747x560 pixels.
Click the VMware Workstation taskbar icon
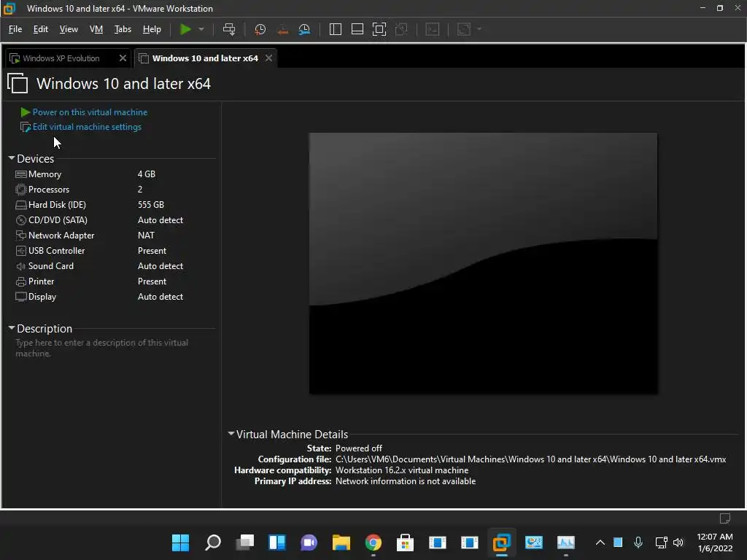[501, 542]
